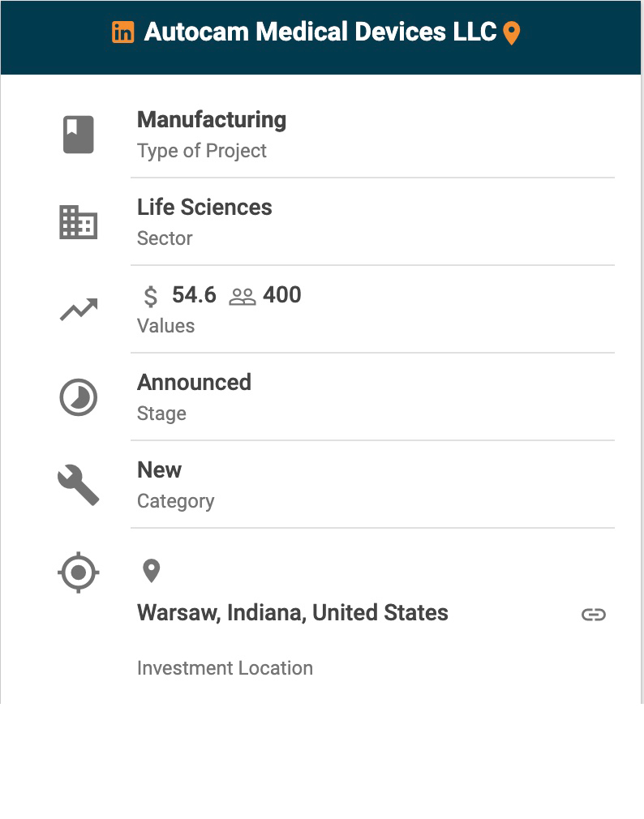
Task: Select the Manufacturing project type row
Action: pyautogui.click(x=212, y=120)
